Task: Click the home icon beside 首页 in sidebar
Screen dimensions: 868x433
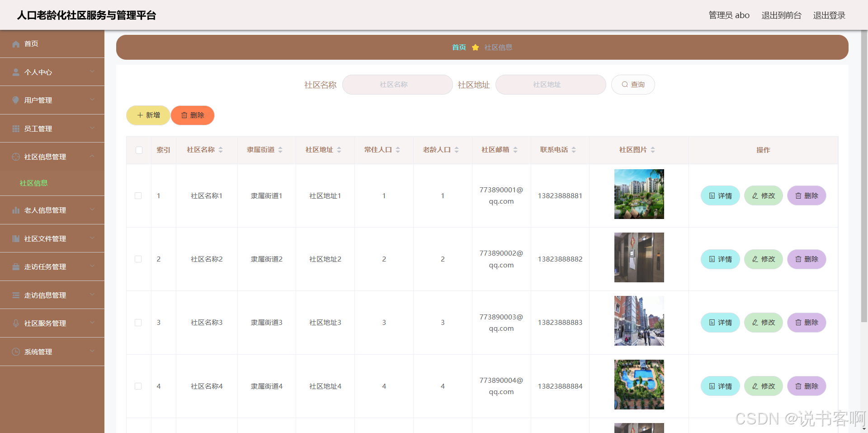Action: pyautogui.click(x=16, y=44)
